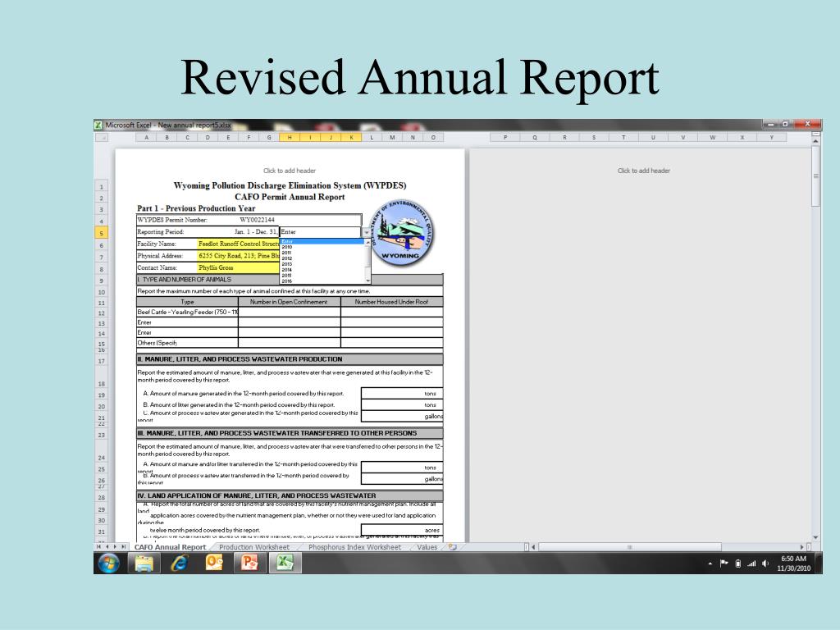The height and width of the screenshot is (630, 840).
Task: Open Windows Explorer from the taskbar
Action: 144,563
